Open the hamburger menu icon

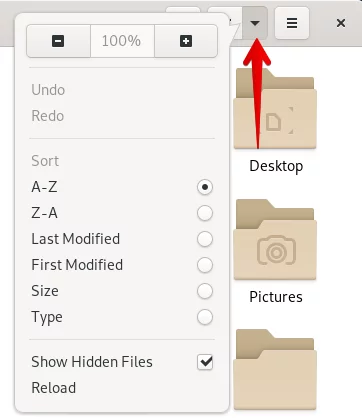[292, 23]
